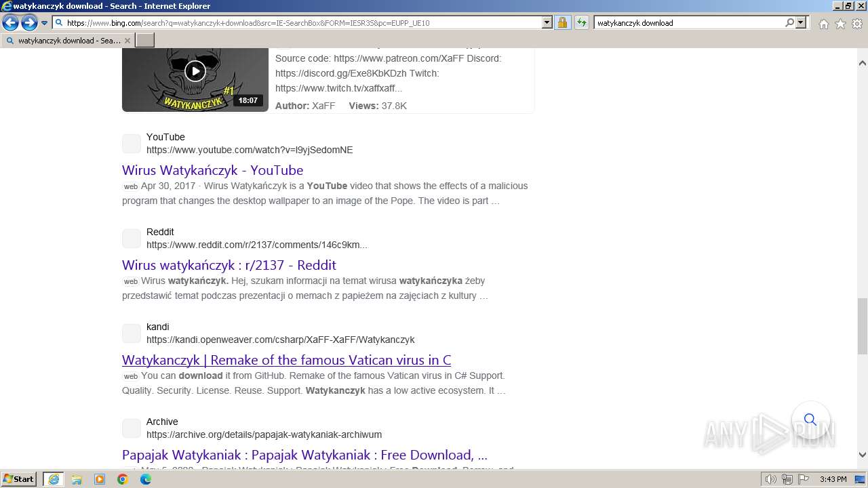Click the YouTube result site name
This screenshot has height=488, width=868.
click(165, 137)
